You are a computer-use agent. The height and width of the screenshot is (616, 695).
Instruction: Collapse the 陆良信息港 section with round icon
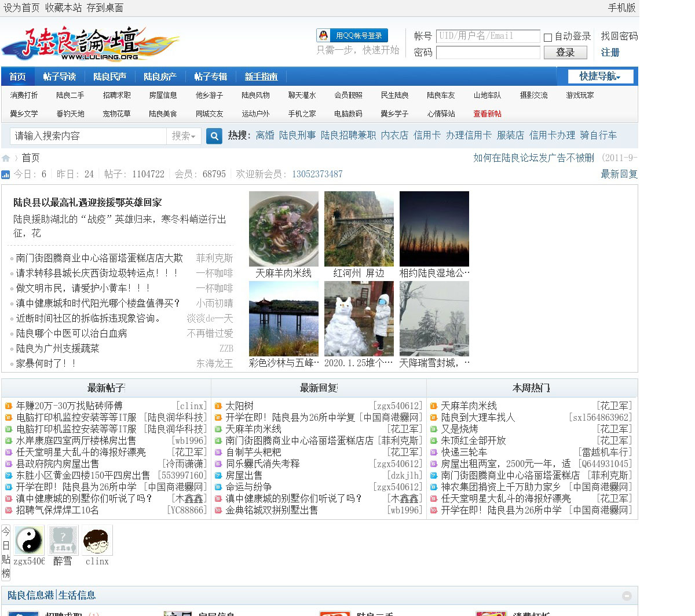coord(627,596)
